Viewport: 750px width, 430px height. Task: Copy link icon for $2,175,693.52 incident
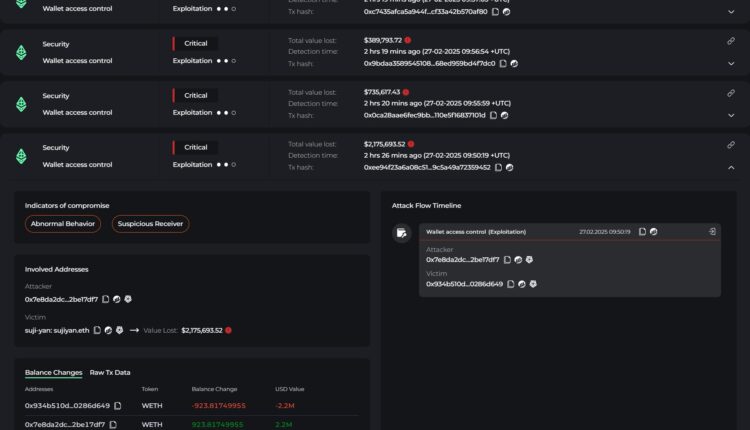point(731,145)
